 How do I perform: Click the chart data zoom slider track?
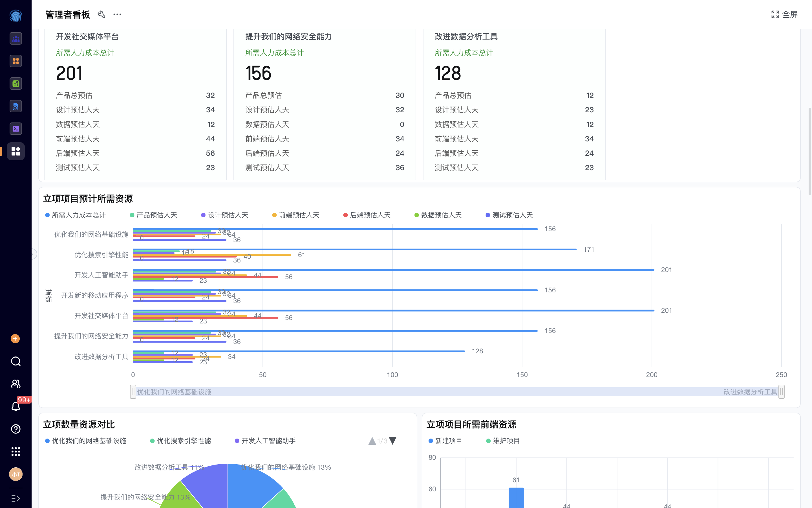(x=457, y=392)
